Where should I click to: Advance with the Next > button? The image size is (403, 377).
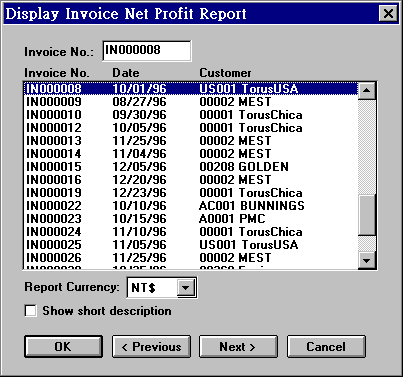coord(238,347)
